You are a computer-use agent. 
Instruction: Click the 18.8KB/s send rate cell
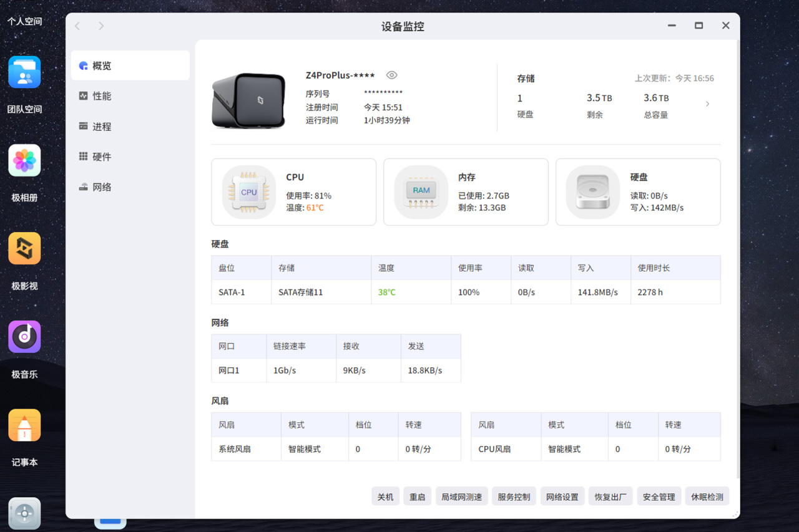click(431, 370)
